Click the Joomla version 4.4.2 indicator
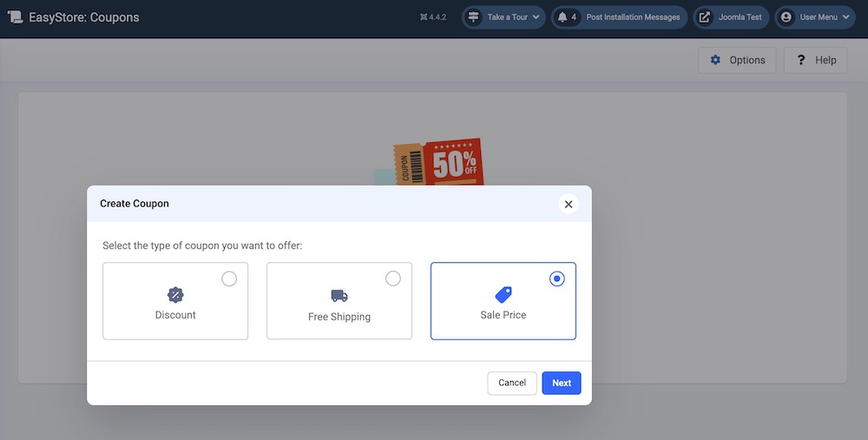This screenshot has height=440, width=868. coord(433,17)
